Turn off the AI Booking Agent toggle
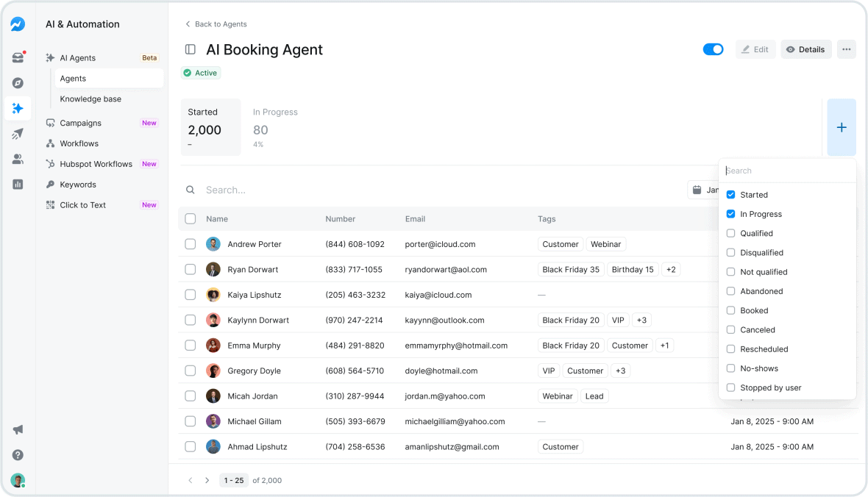This screenshot has width=868, height=497. 713,49
